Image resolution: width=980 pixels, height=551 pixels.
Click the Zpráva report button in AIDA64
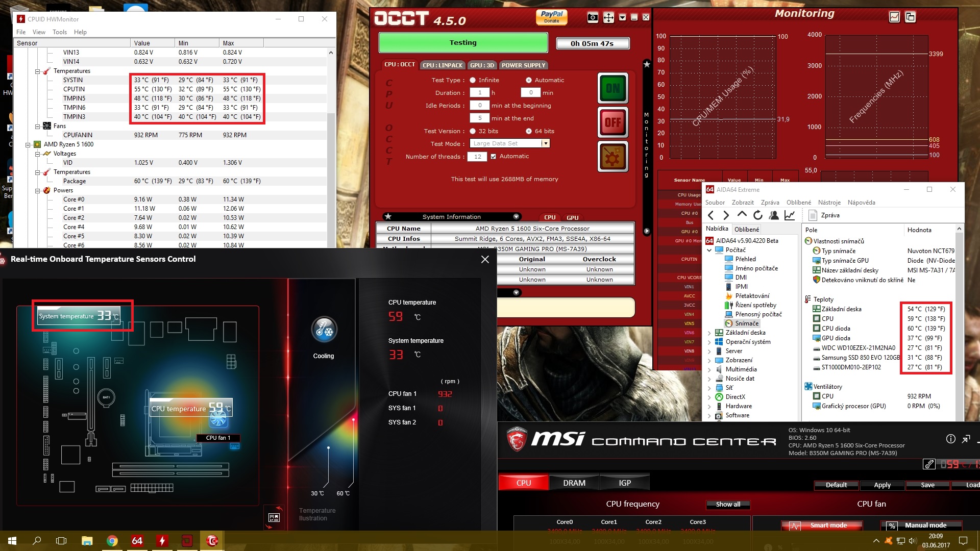coord(824,215)
